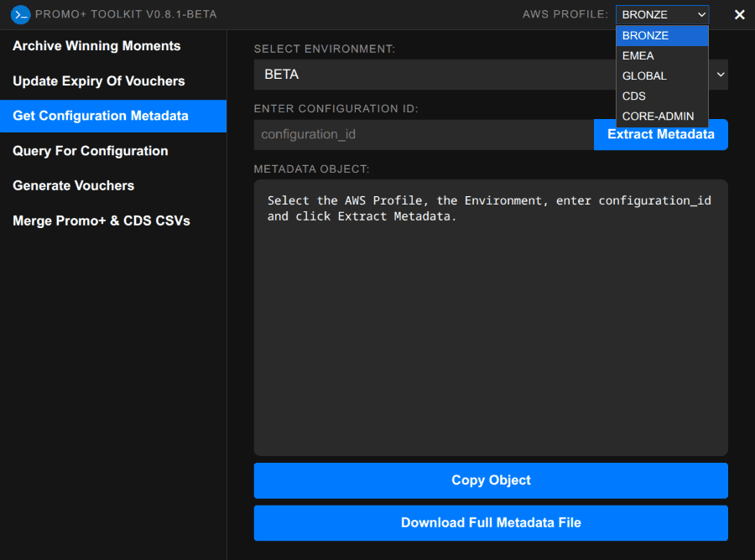The image size is (755, 560).
Task: Click inside the Metadata Object text area
Action: tap(491, 319)
